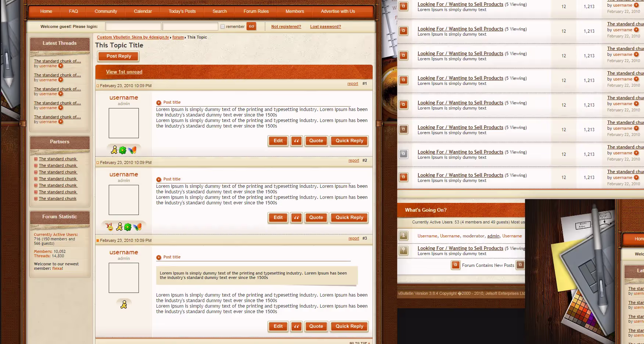Image resolution: width=644 pixels, height=344 pixels.
Task: Click Advertise with Us in the navbar
Action: click(x=338, y=11)
